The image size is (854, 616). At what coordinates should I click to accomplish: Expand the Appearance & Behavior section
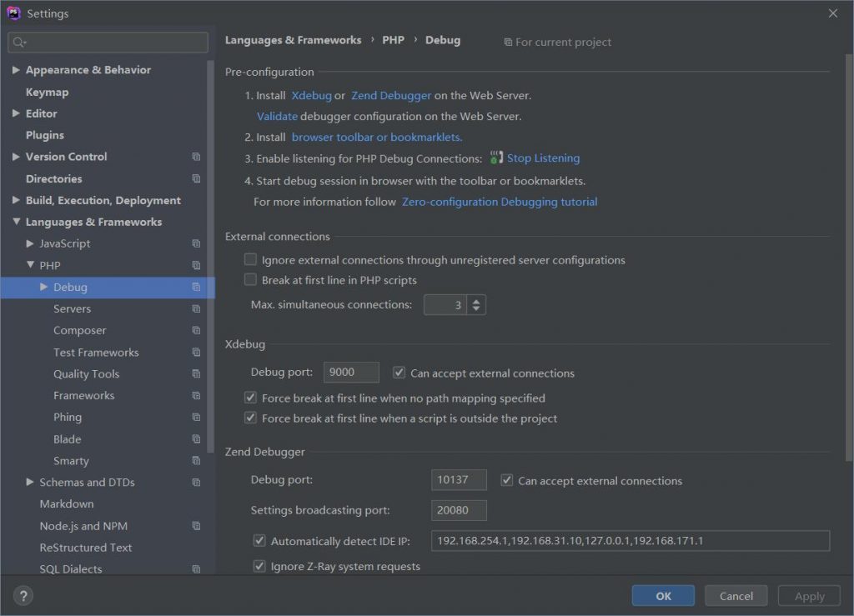[x=16, y=70]
